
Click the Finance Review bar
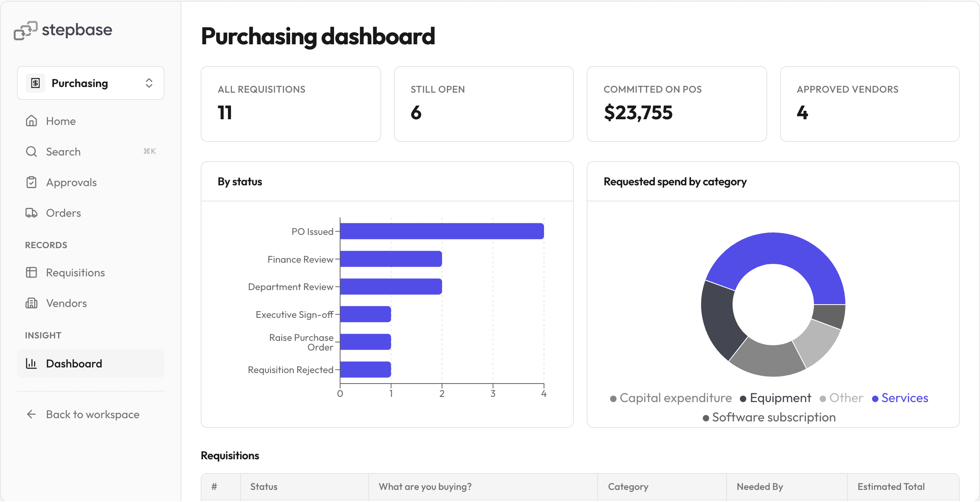(x=391, y=259)
